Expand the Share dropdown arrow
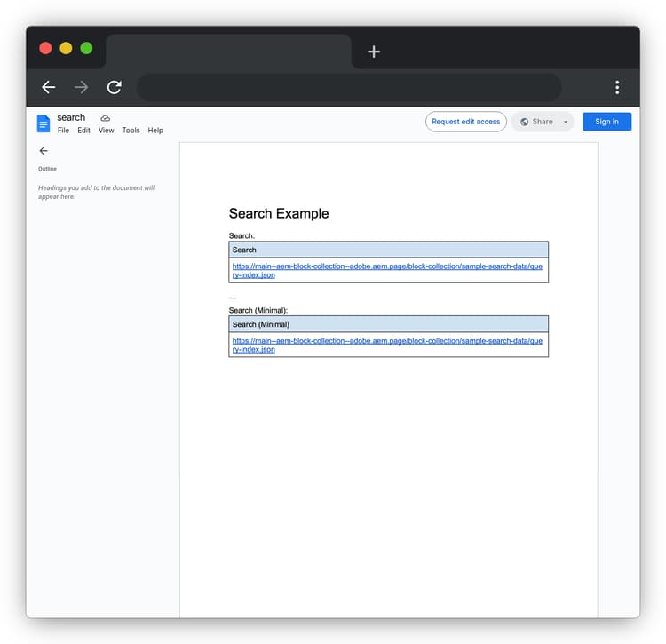Viewport: 666px width, 644px height. (x=566, y=122)
